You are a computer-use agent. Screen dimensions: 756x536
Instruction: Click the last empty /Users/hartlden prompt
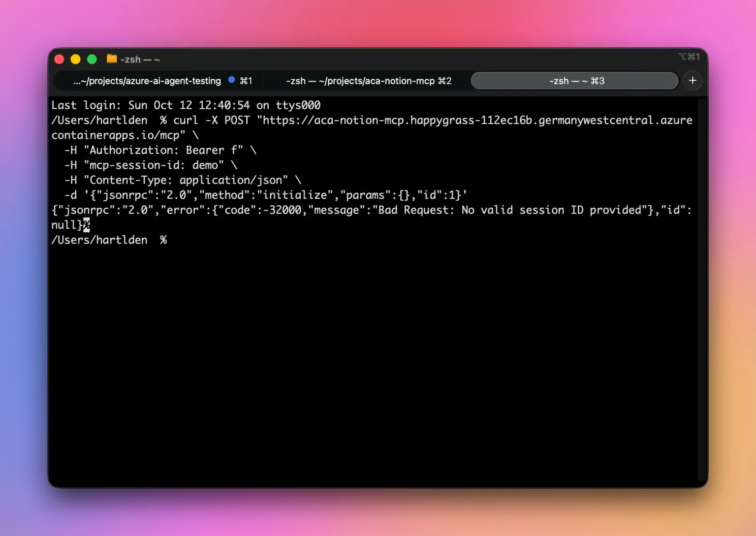pos(109,240)
